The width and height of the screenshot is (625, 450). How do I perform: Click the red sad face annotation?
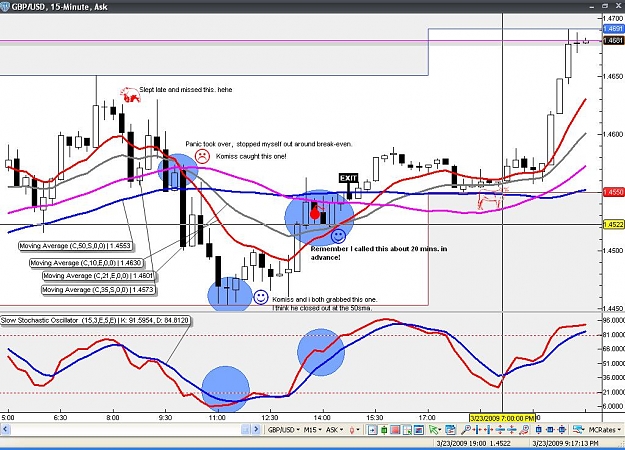202,156
